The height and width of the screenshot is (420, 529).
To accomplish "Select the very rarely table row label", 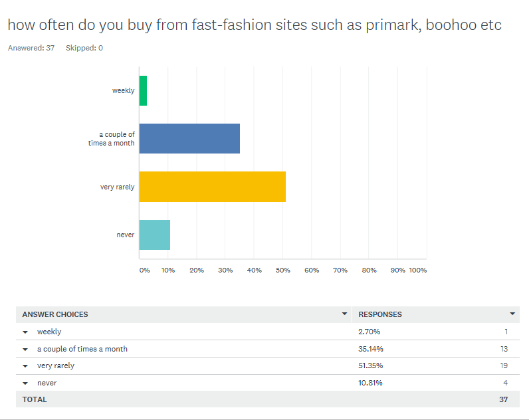I will (x=56, y=366).
